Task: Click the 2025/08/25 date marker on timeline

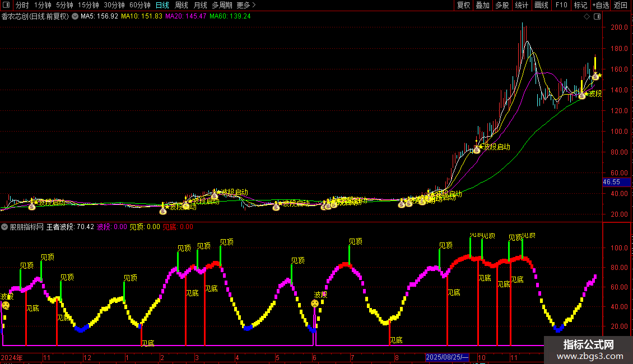Action: pyautogui.click(x=447, y=357)
